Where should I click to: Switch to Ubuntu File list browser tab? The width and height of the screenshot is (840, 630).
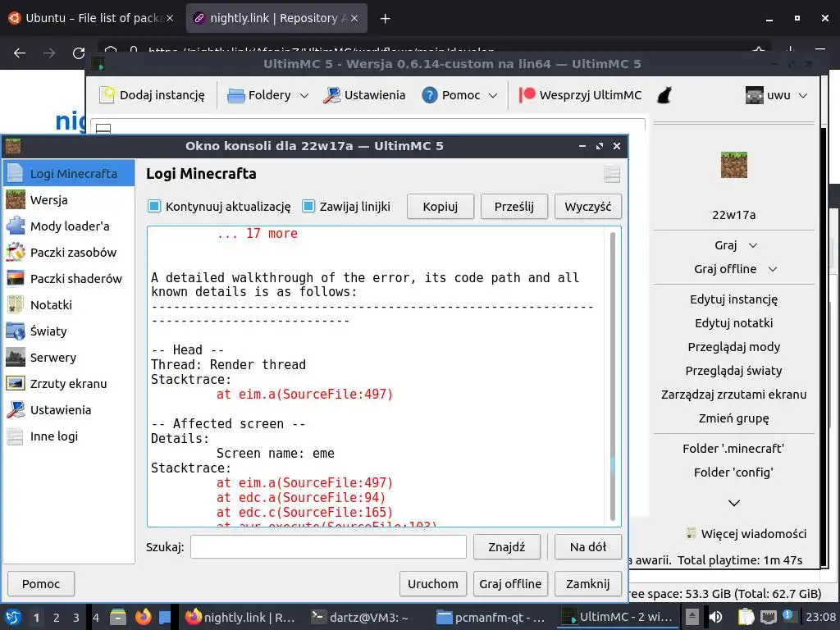point(91,18)
